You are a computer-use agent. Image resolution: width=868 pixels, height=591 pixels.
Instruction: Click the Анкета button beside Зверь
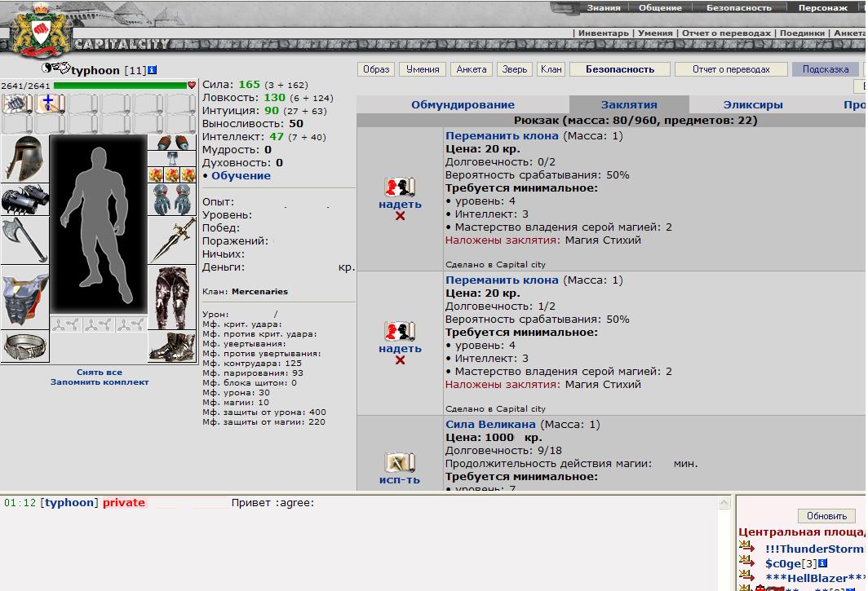(471, 69)
